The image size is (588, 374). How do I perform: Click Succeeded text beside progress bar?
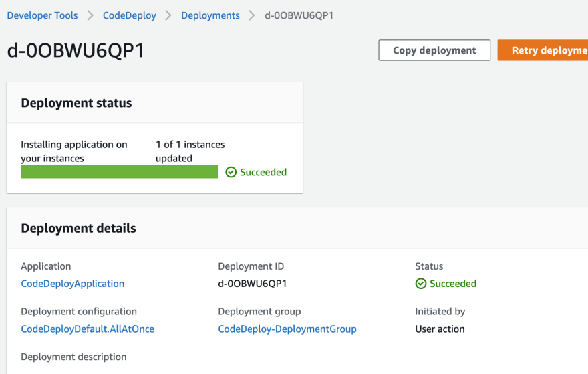point(263,172)
